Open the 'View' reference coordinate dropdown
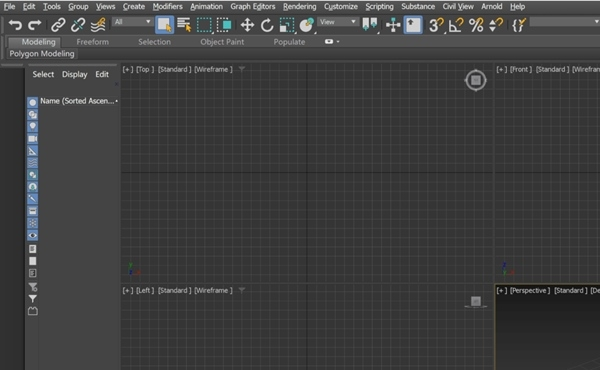The width and height of the screenshot is (600, 370). pos(338,22)
